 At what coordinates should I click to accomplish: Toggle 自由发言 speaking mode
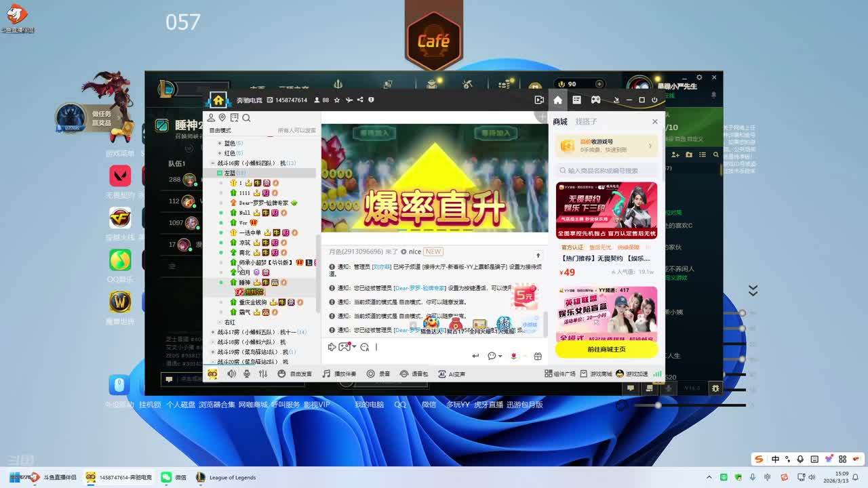[x=294, y=373]
